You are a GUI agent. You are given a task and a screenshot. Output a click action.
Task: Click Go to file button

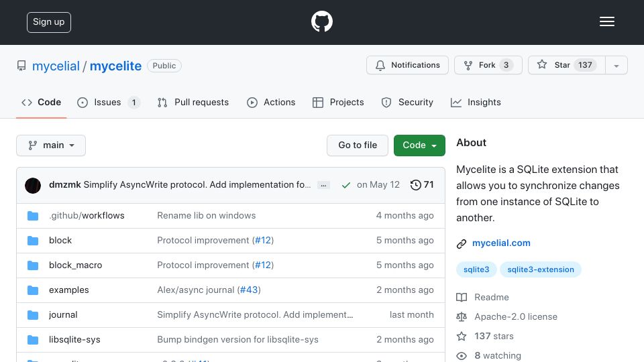[358, 145]
